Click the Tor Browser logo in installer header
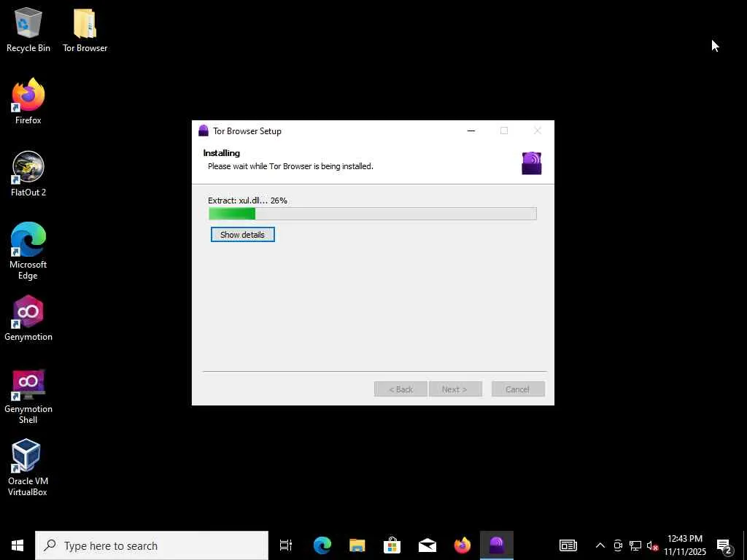747x560 pixels. pos(531,163)
